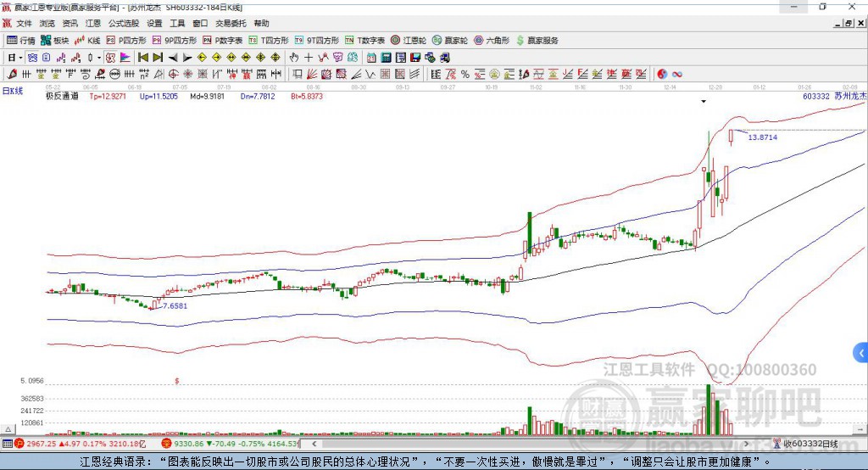Click the red floppy save icon
The height and width of the screenshot is (470, 868).
(x=415, y=58)
